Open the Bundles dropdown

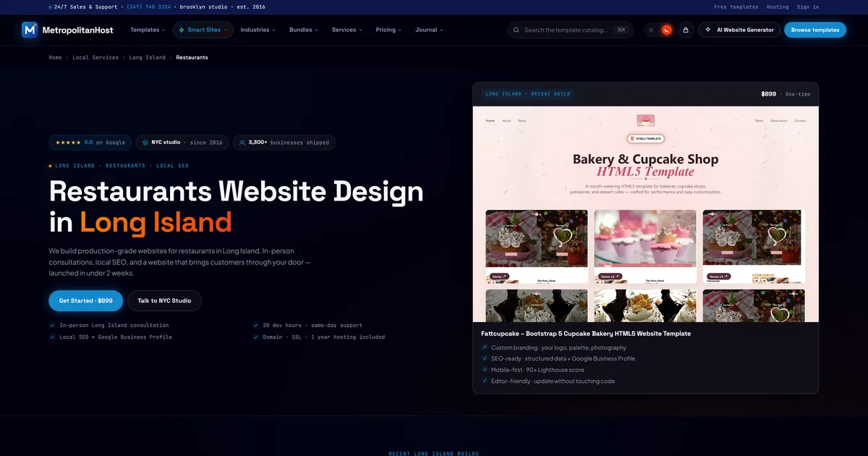coord(304,30)
